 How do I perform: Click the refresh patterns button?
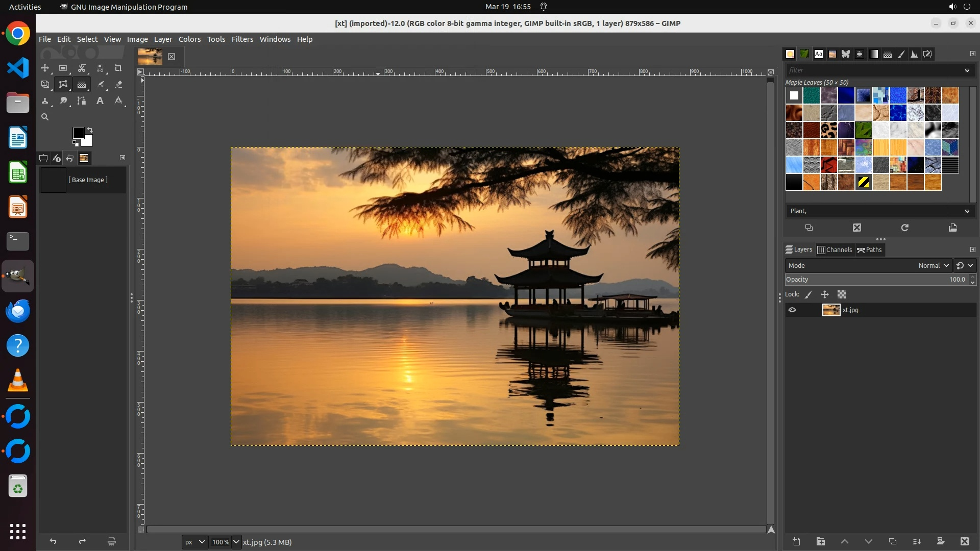click(904, 228)
